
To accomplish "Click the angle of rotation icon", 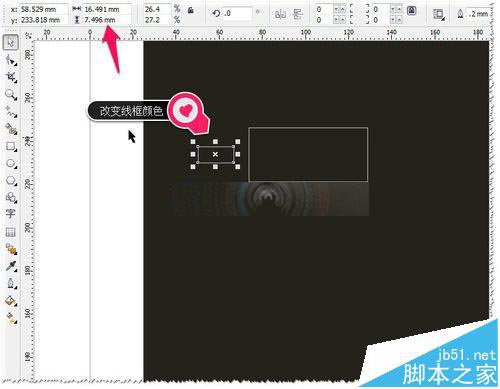I will pyautogui.click(x=216, y=14).
